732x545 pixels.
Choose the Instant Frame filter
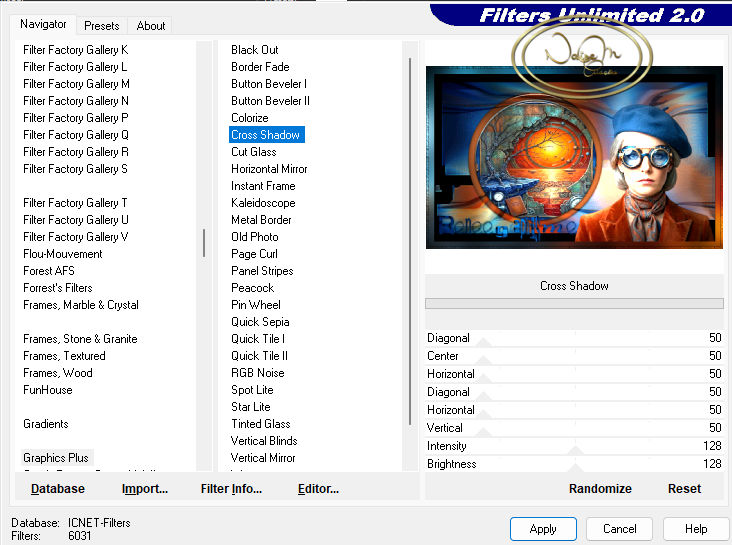click(263, 186)
